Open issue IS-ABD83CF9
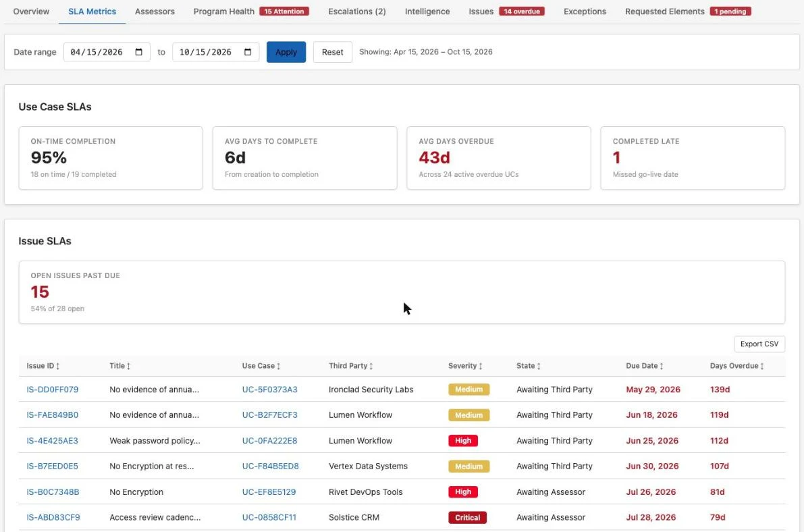This screenshot has height=532, width=804. pos(53,518)
